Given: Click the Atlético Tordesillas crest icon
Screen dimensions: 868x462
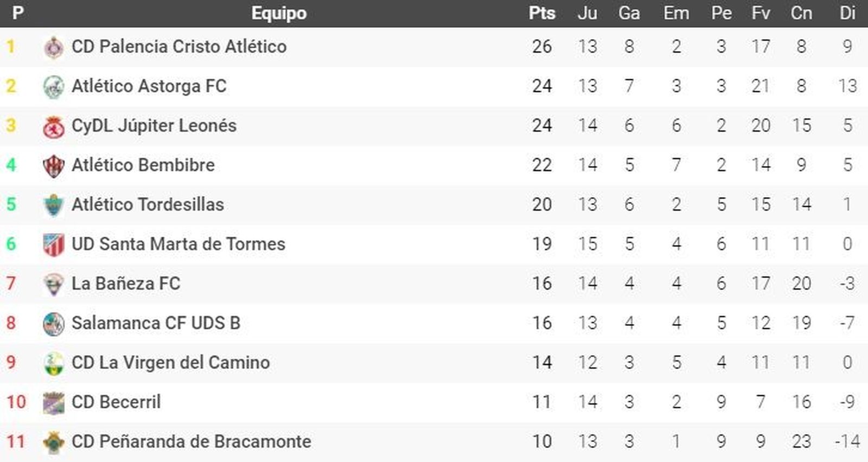Looking at the screenshot, I should tap(53, 205).
